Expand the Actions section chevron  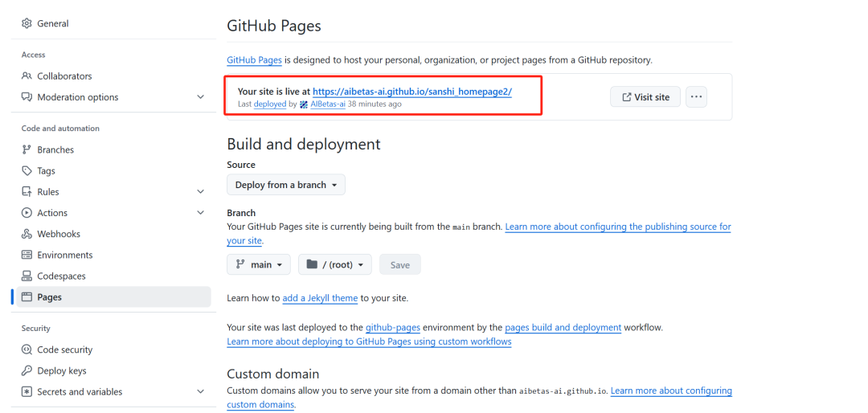tap(200, 213)
